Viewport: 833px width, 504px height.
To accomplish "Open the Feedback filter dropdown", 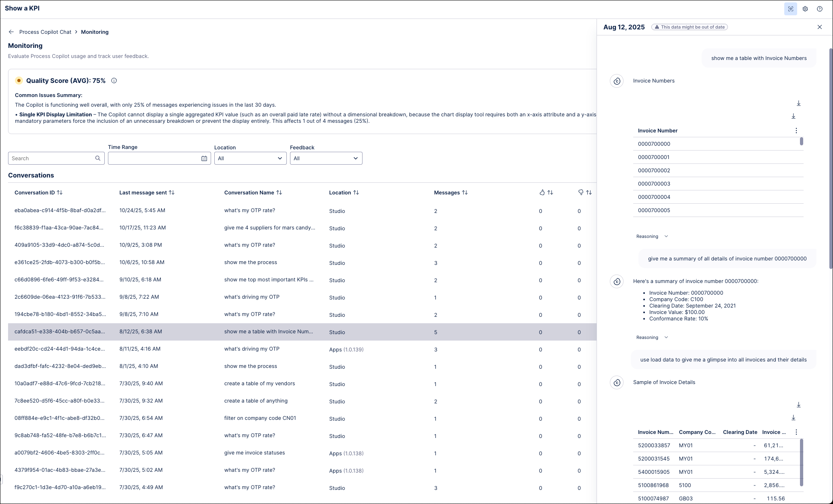I will tap(326, 158).
